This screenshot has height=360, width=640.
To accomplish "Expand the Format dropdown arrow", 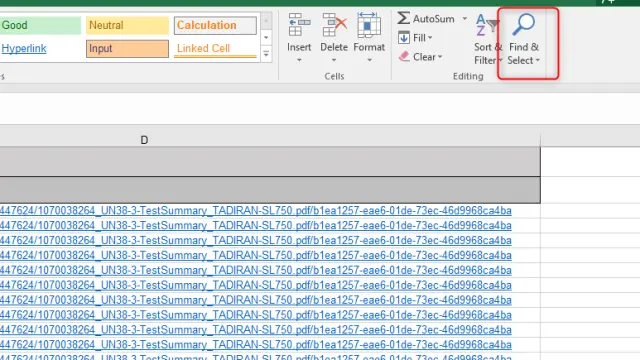I will pos(369,60).
